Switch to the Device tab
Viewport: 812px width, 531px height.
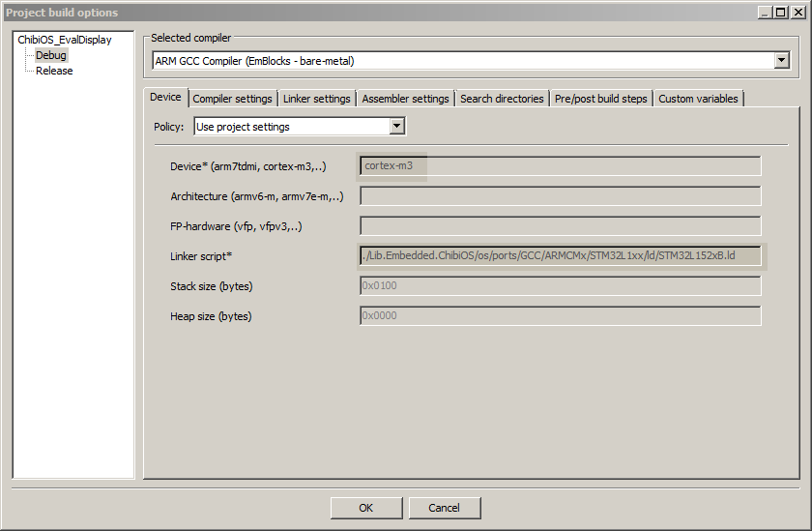coord(165,97)
